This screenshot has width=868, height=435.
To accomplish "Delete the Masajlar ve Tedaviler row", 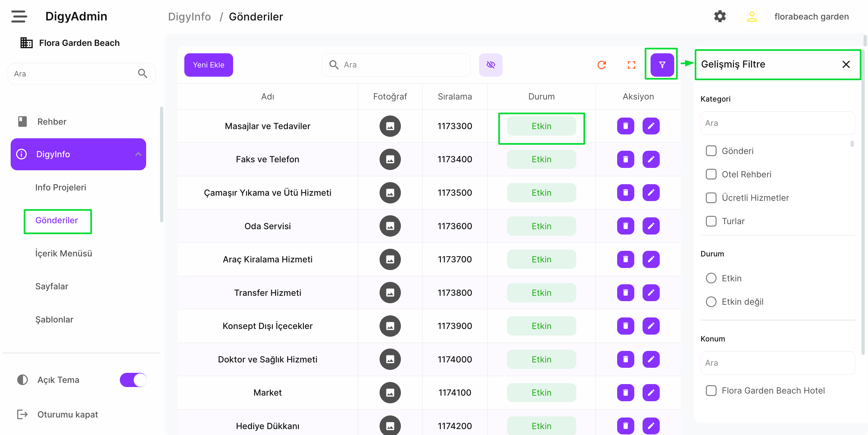I will pyautogui.click(x=625, y=126).
